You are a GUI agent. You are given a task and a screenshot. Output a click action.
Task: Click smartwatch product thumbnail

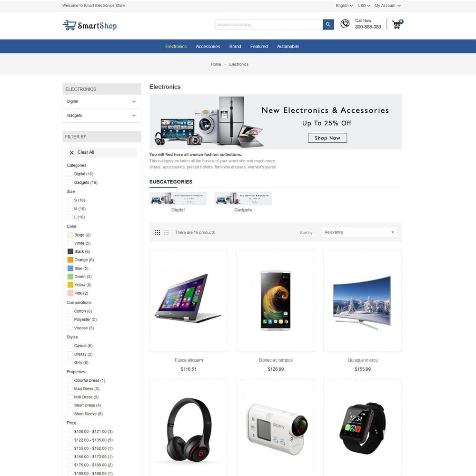point(362,427)
